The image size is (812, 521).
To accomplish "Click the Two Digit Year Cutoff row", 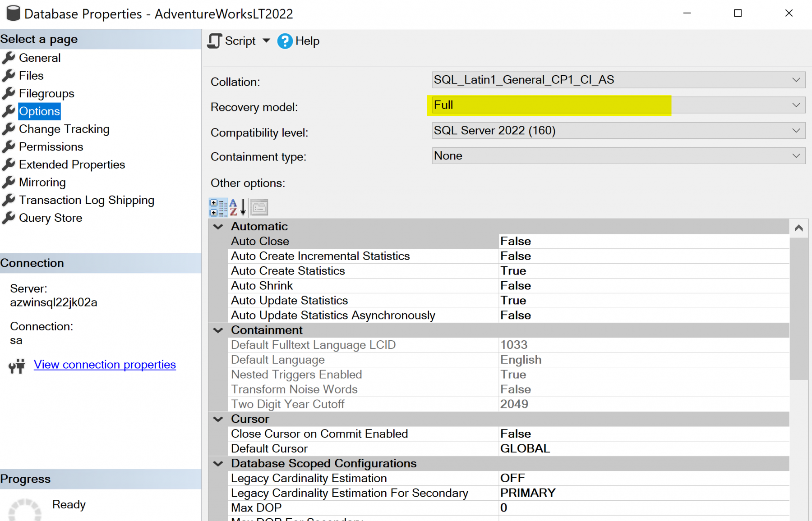I will tap(508, 404).
